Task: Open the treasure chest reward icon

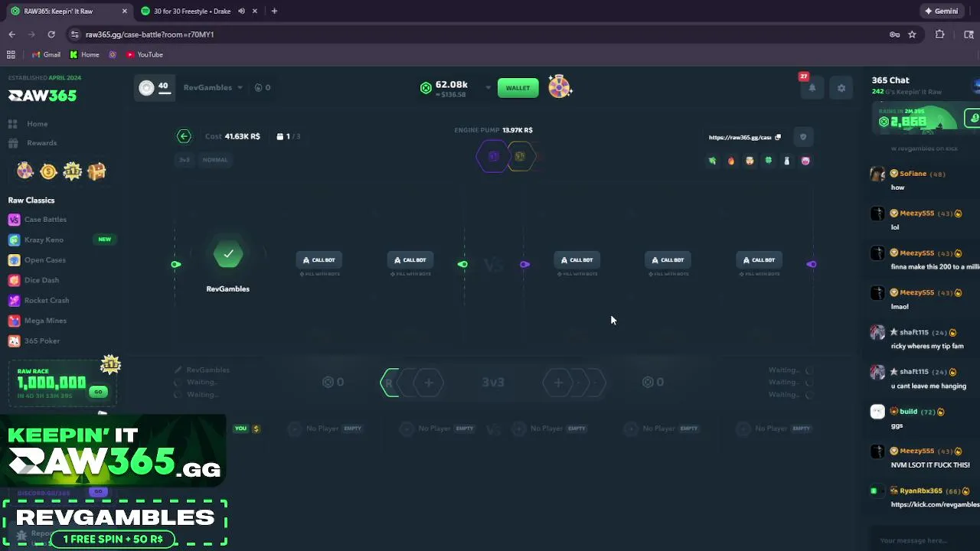Action: [96, 171]
